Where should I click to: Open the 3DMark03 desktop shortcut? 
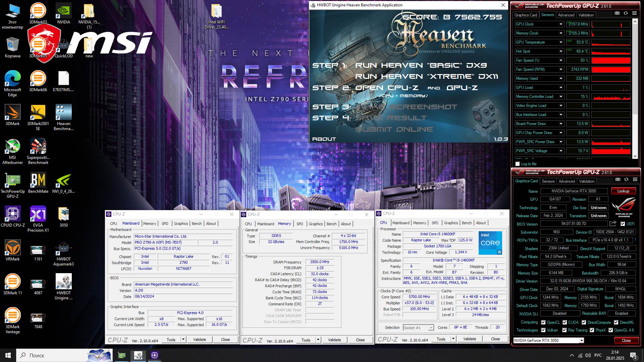click(x=38, y=13)
